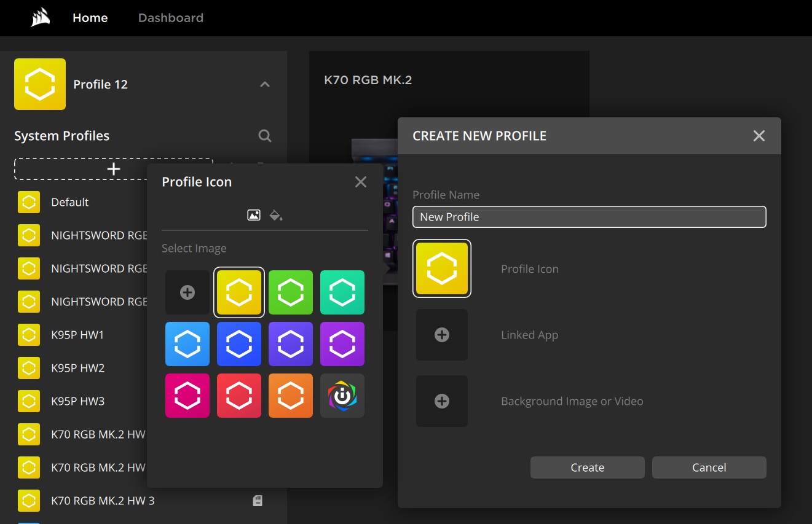Cancel creating the new profile

(x=709, y=467)
